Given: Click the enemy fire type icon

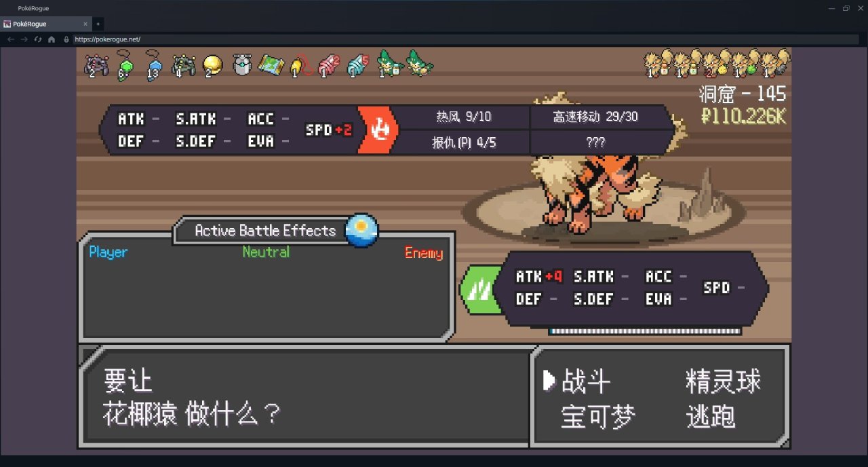Looking at the screenshot, I should click(378, 129).
